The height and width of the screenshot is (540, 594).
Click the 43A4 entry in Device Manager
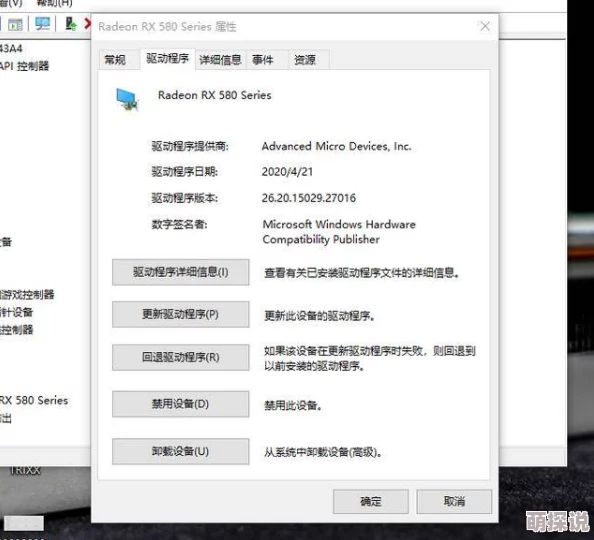tap(11, 49)
